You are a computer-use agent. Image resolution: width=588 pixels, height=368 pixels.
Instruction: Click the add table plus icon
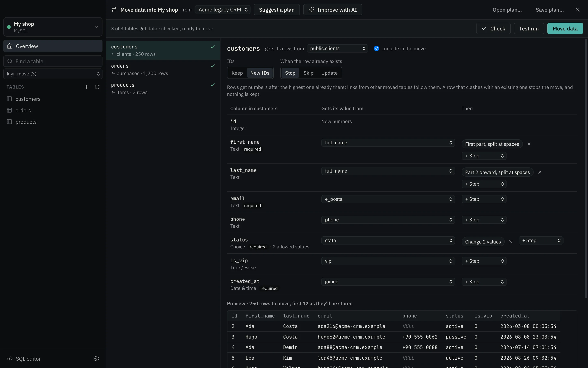87,87
